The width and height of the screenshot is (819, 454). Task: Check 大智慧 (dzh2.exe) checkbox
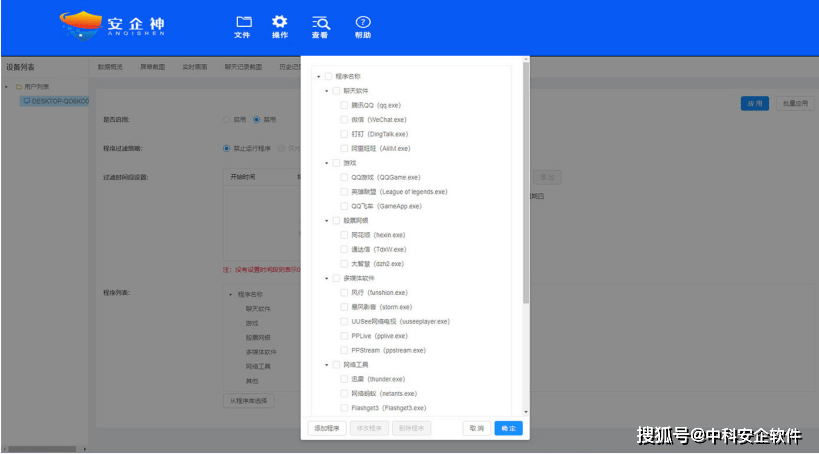pos(344,264)
